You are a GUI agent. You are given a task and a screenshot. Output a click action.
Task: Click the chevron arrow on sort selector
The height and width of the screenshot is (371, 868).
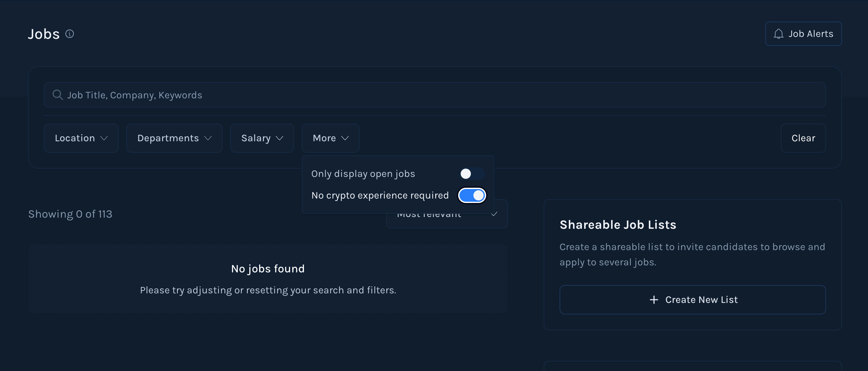pos(494,214)
